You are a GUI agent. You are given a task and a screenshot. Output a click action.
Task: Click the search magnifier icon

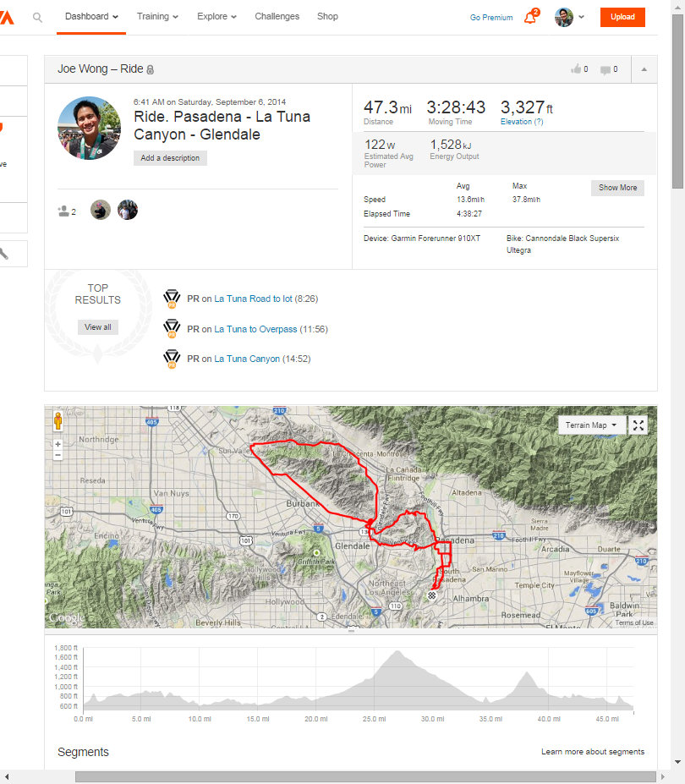[x=37, y=17]
